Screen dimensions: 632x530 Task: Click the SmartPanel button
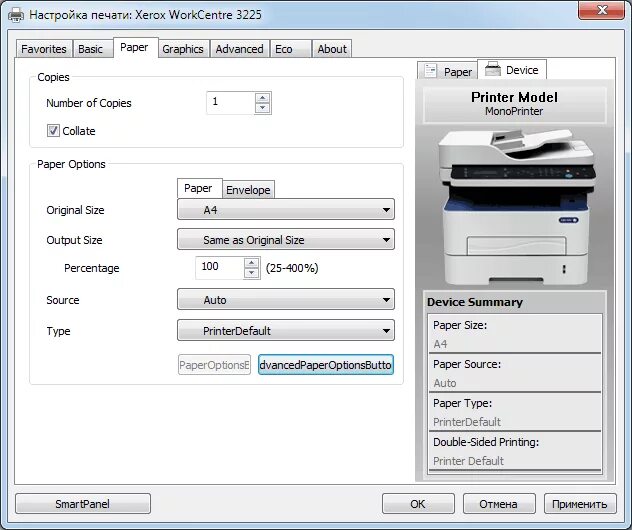point(83,504)
